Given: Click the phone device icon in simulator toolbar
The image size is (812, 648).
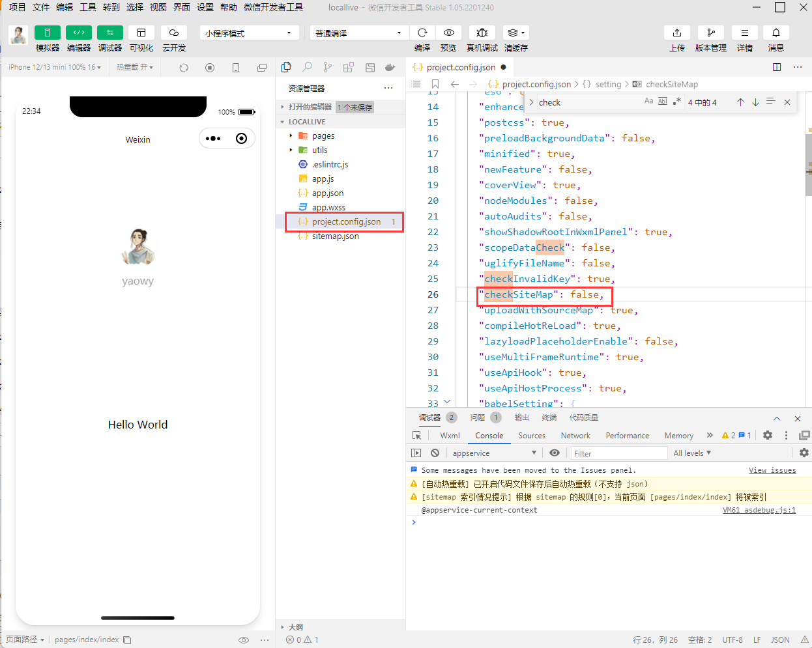Looking at the screenshot, I should 236,68.
